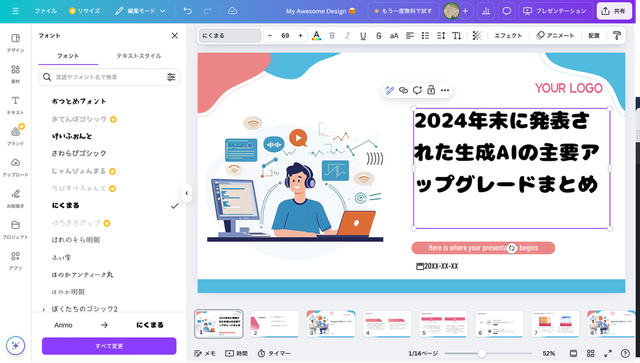The image size is (640, 363).
Task: Open the 配置 position menu
Action: point(594,36)
